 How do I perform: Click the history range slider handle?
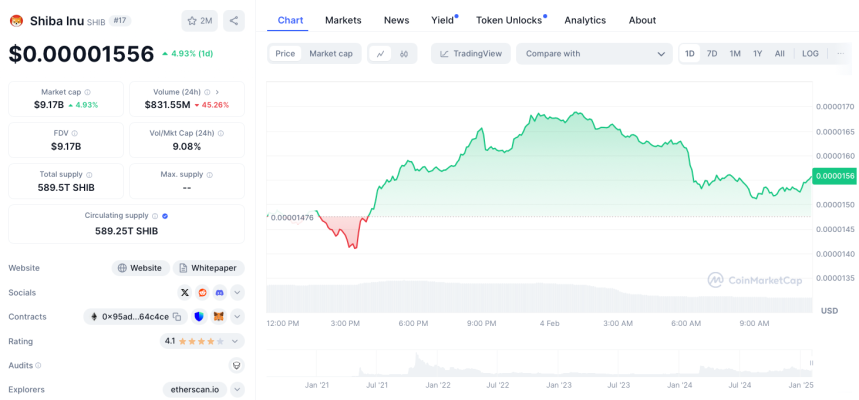[811, 363]
